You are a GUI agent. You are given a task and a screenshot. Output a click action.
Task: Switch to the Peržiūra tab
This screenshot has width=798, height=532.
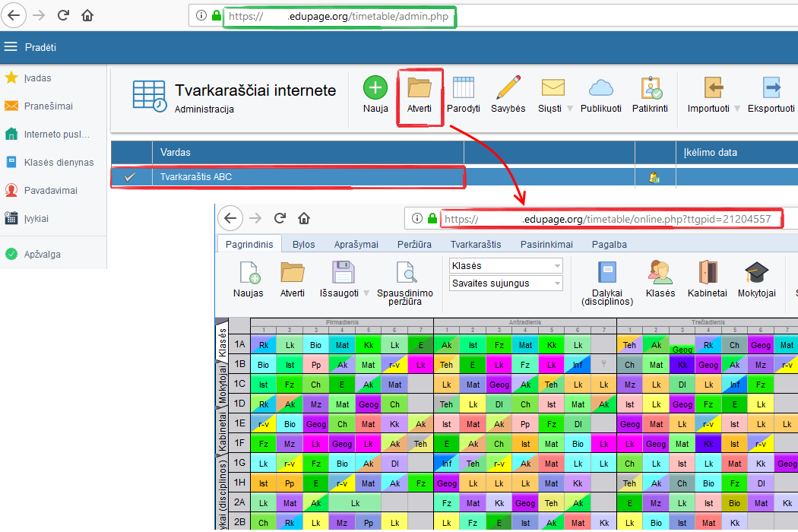click(414, 245)
